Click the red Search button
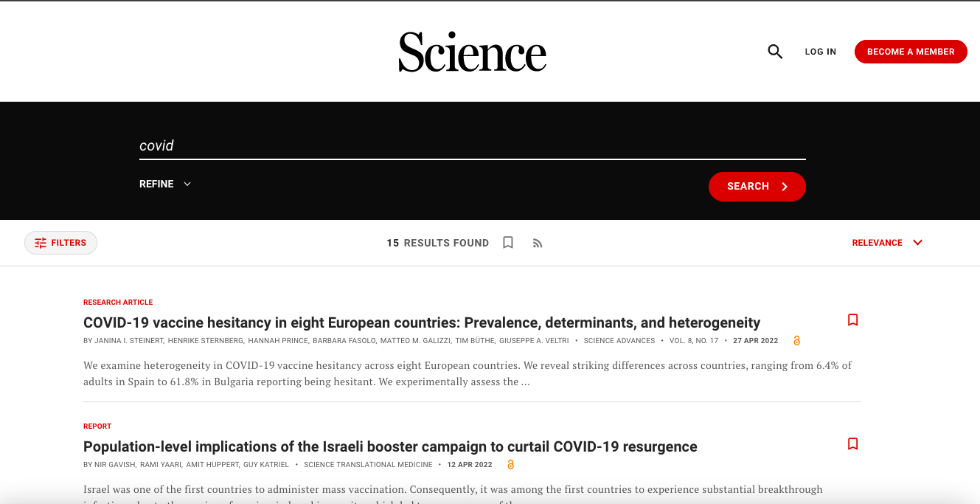 757,187
